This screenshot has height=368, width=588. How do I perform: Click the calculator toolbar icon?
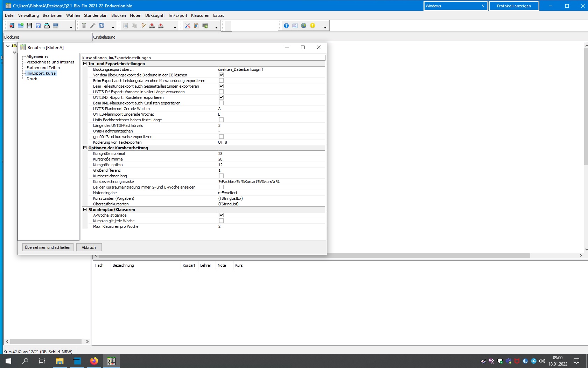[84, 26]
